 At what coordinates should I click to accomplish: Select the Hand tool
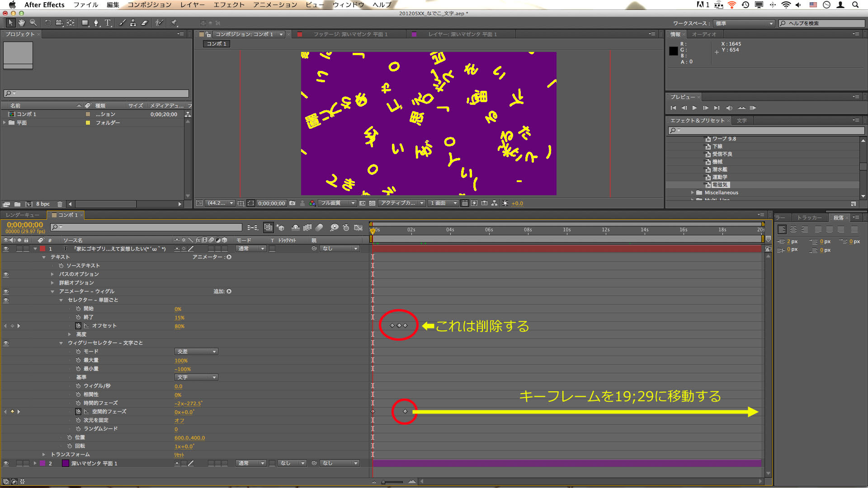pyautogui.click(x=22, y=23)
